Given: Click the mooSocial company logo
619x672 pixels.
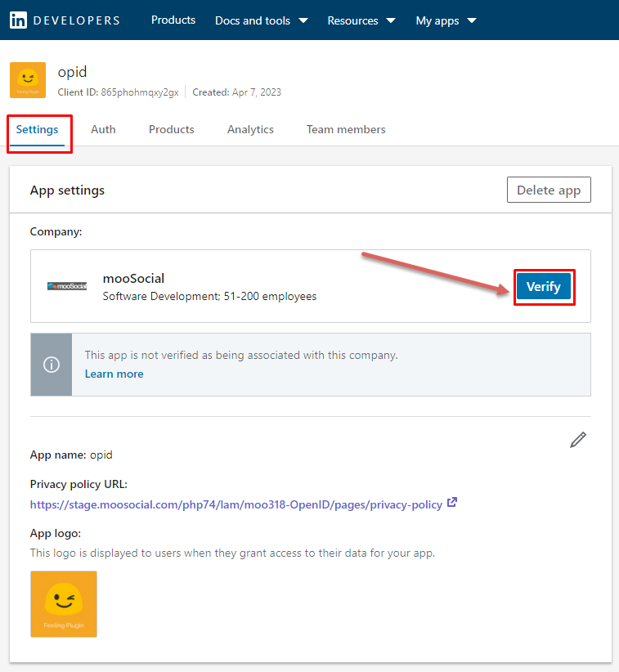Looking at the screenshot, I should (x=67, y=286).
